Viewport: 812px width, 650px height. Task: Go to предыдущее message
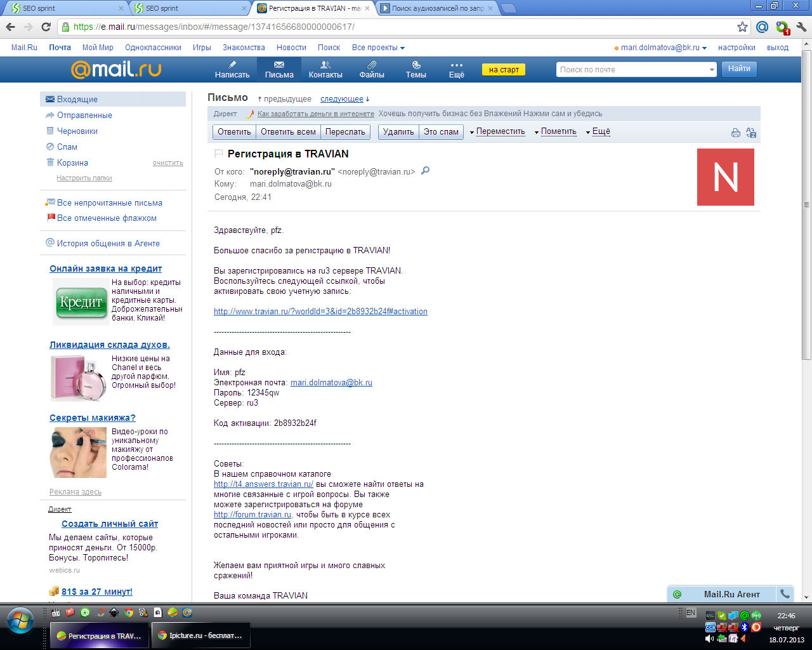point(285,99)
